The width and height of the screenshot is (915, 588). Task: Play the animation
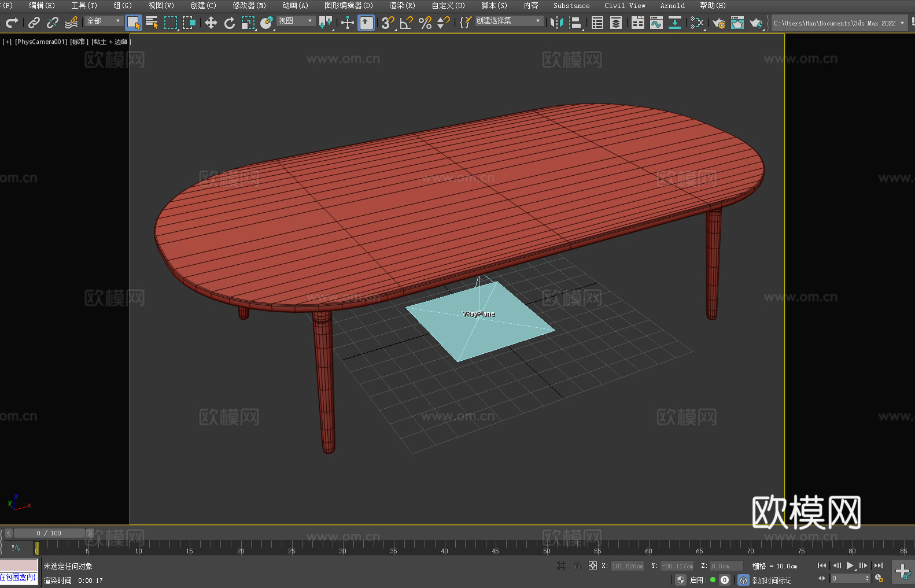click(850, 565)
